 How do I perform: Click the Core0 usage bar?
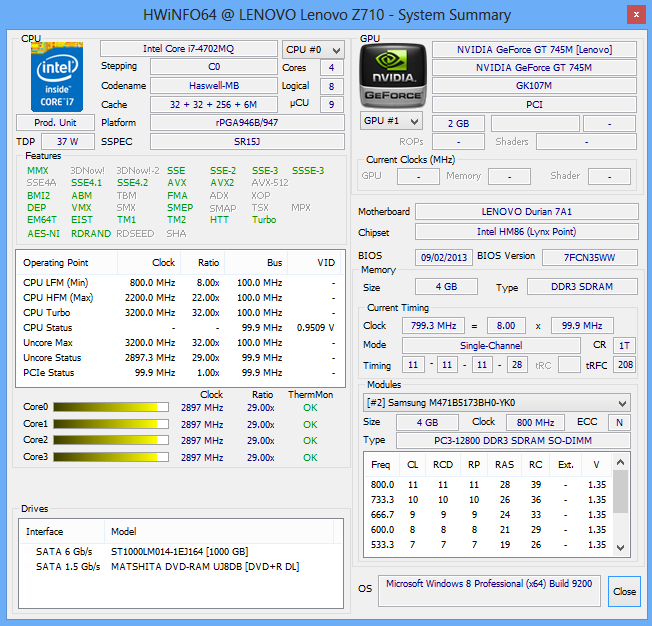111,407
